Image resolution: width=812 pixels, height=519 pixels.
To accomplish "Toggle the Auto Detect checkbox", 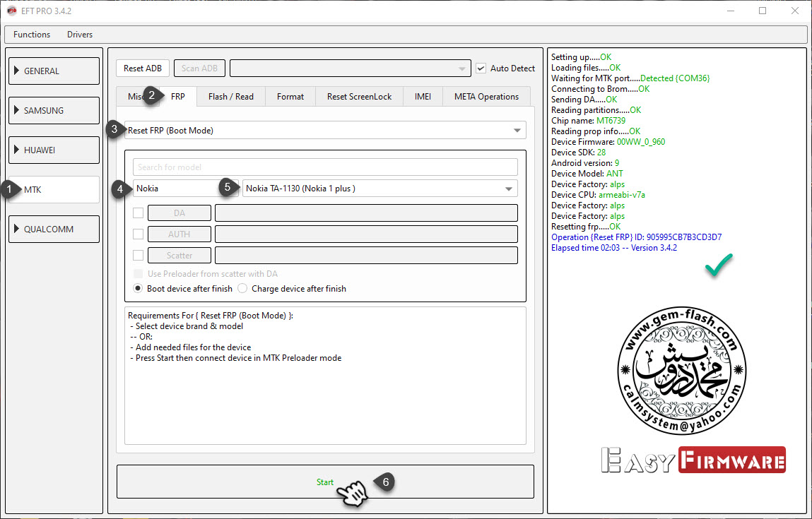I will click(481, 68).
